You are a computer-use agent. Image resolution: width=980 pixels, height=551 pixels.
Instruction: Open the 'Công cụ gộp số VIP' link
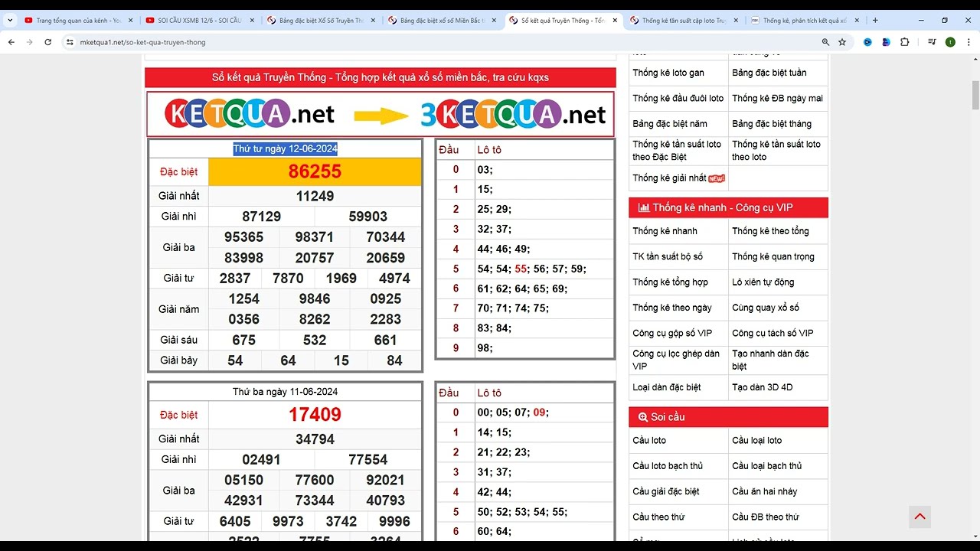tap(672, 333)
